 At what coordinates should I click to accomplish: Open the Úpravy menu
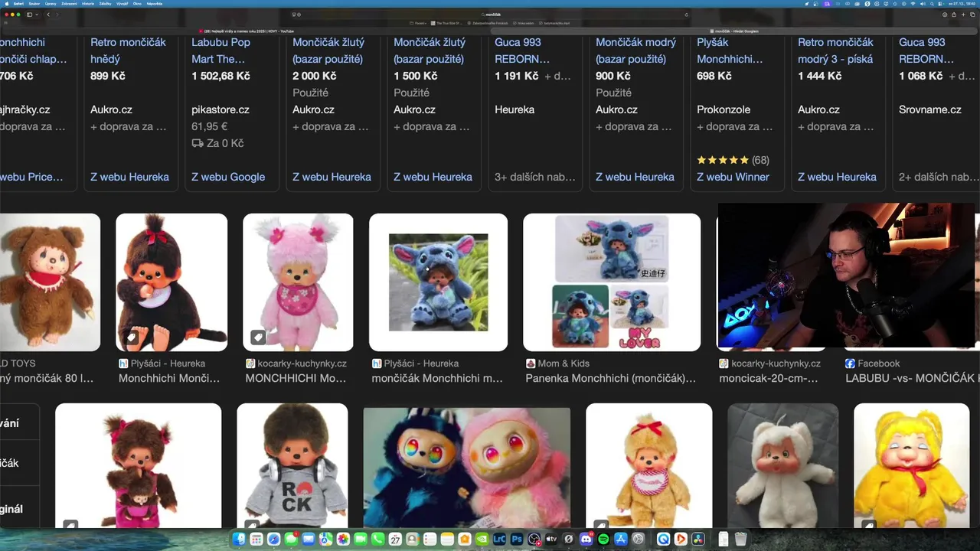pyautogui.click(x=51, y=4)
